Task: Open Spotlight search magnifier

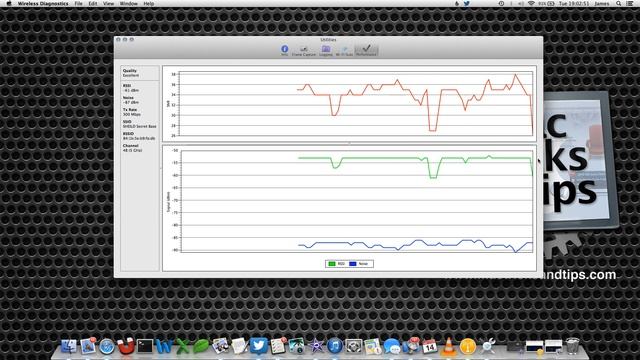Action: (x=619, y=3)
